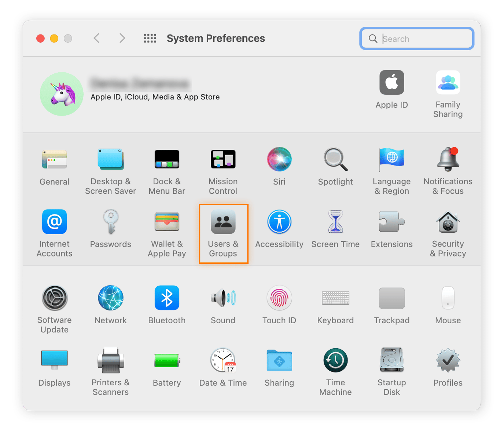Launch the Time Machine pane
The width and height of the screenshot is (504, 433).
(x=335, y=360)
